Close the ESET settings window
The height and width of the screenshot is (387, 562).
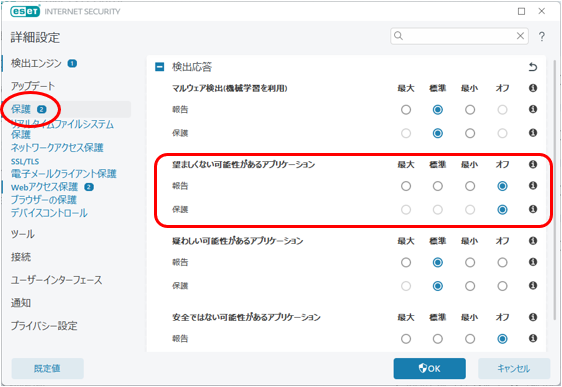pyautogui.click(x=542, y=11)
